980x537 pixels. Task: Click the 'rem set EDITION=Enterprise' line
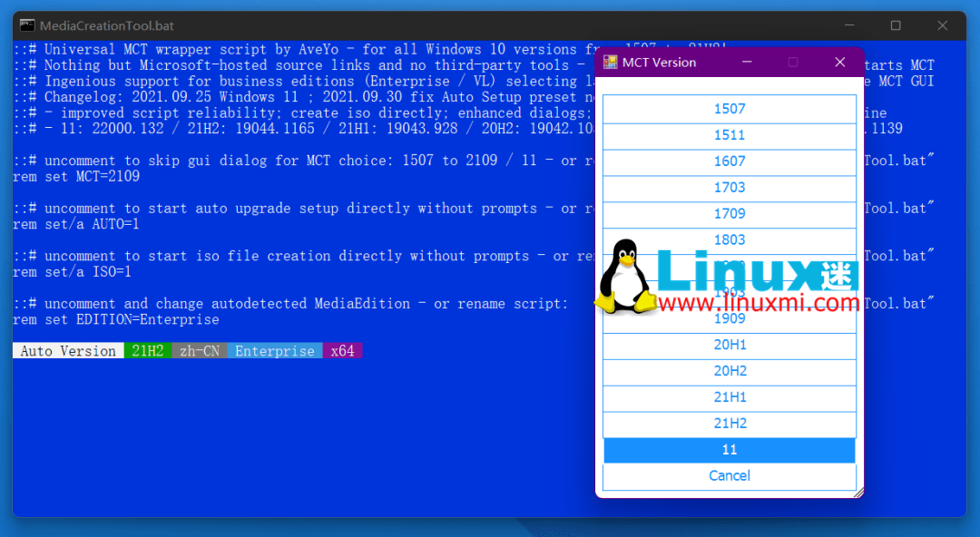pyautogui.click(x=116, y=319)
